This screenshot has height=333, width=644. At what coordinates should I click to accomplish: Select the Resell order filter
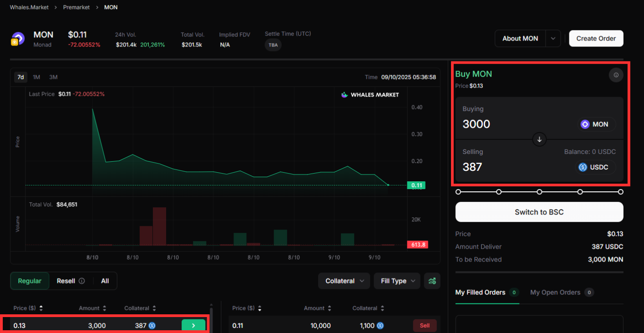(66, 281)
